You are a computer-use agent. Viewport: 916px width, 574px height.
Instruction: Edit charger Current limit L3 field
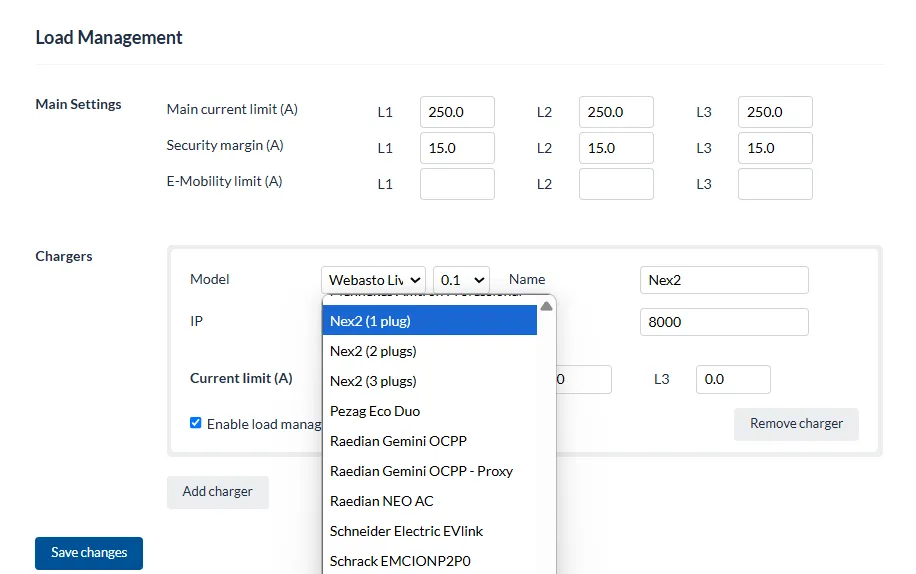point(733,380)
